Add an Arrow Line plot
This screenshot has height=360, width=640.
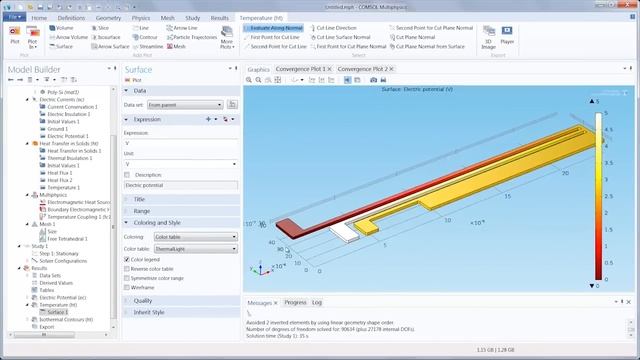coord(182,28)
